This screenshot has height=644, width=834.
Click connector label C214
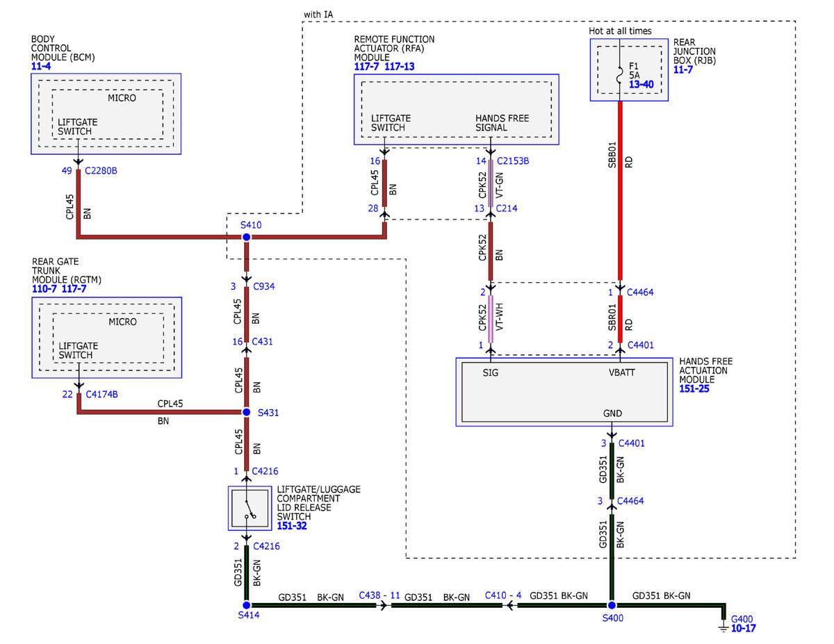[507, 208]
